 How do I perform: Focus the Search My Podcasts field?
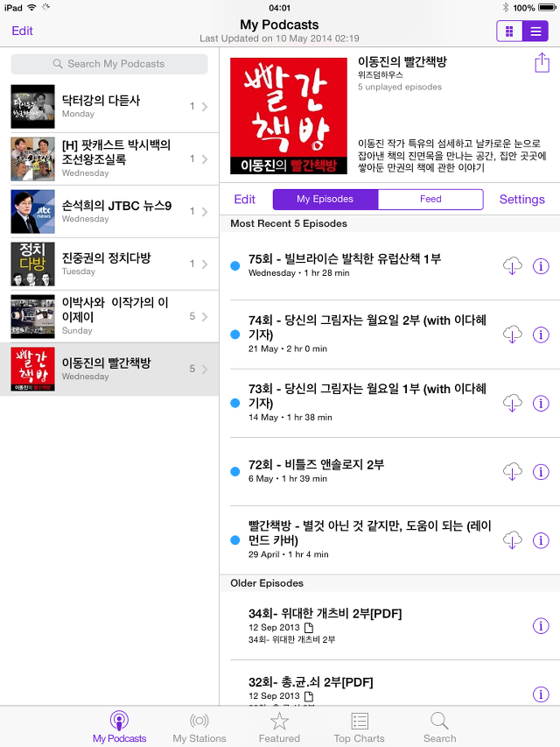pos(109,64)
